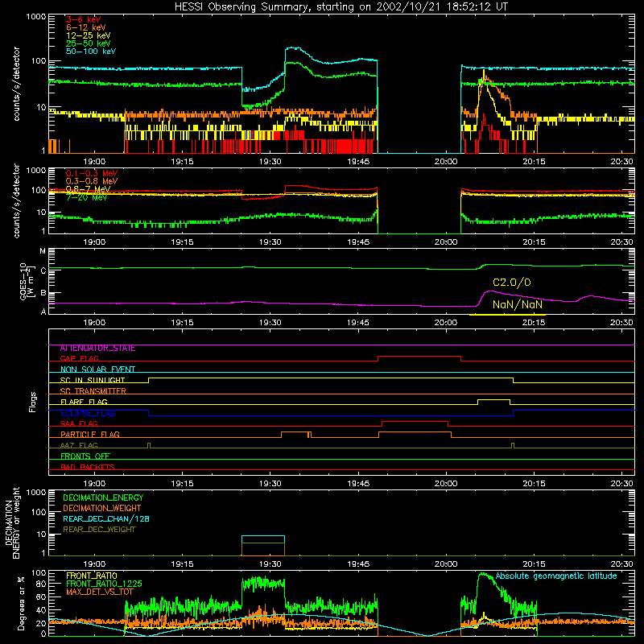Image resolution: width=644 pixels, height=644 pixels.
Task: Select the SC_IN_SUNLIGHT flag label
Action: 93,380
